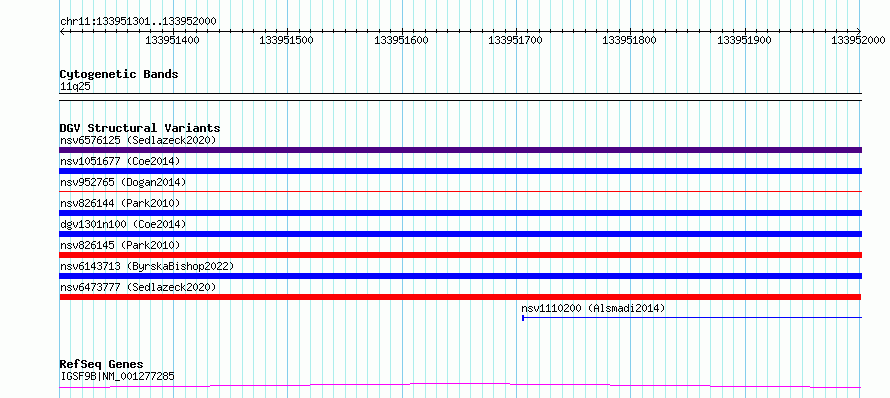This screenshot has height=398, width=890.
Task: Click ruler position 133952000
Action: pyautogui.click(x=858, y=40)
